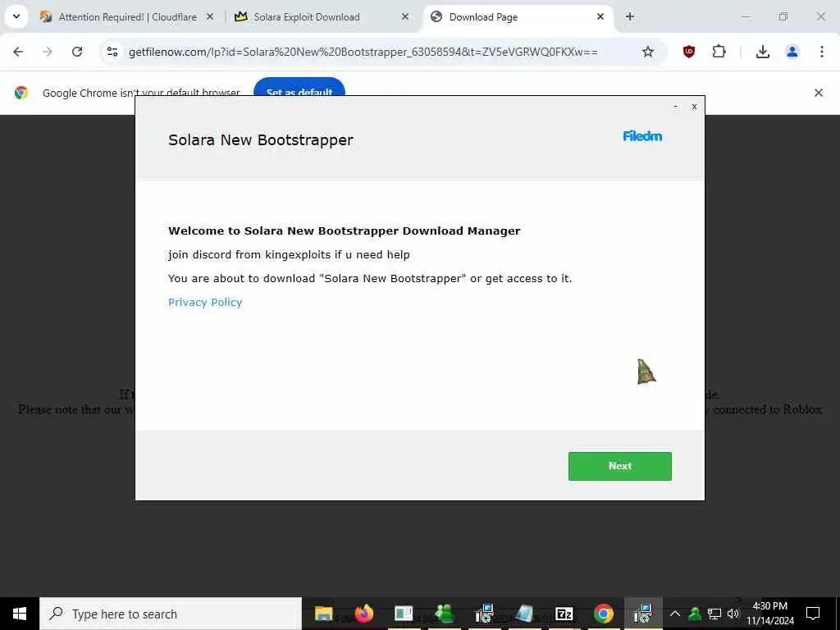This screenshot has height=630, width=840.
Task: Click the 'Solara New Bootstrapper' dialog title
Action: [261, 139]
